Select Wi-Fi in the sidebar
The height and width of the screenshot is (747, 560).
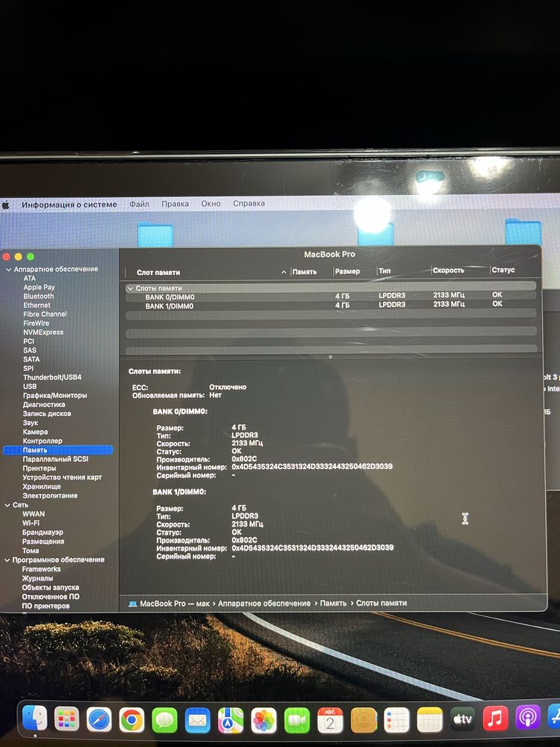(31, 523)
